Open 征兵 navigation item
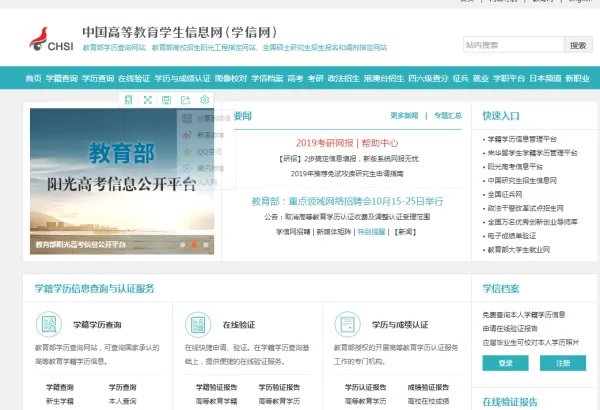 coord(460,78)
